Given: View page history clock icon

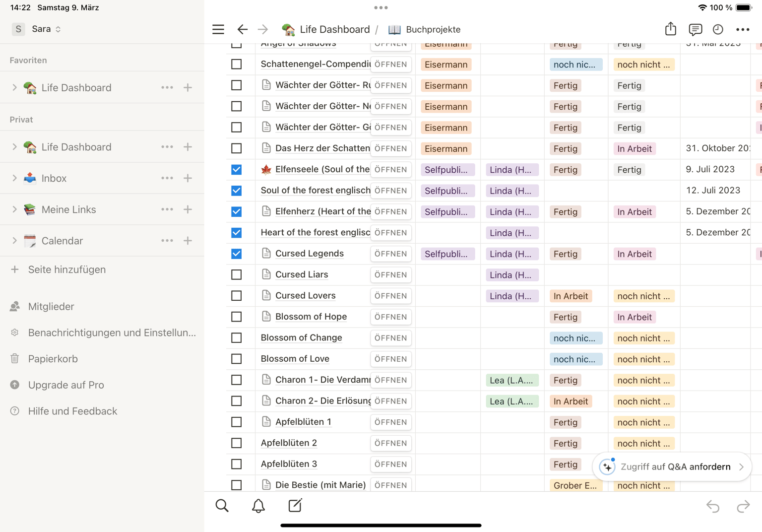Looking at the screenshot, I should [718, 30].
